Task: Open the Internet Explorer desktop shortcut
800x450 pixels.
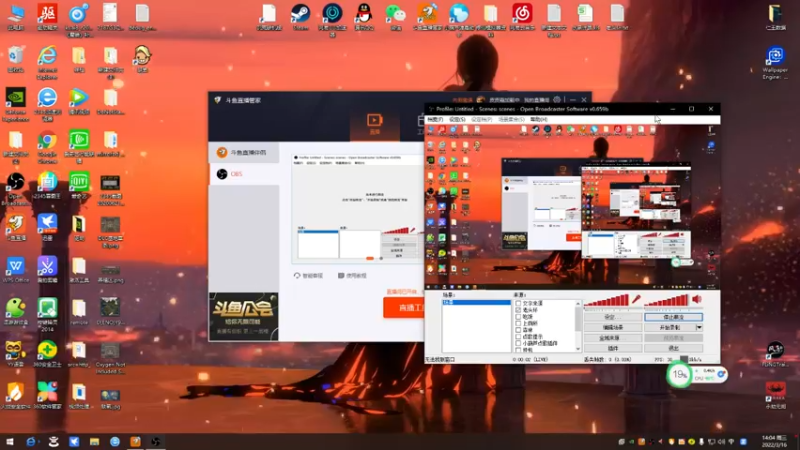Action: pos(47,56)
